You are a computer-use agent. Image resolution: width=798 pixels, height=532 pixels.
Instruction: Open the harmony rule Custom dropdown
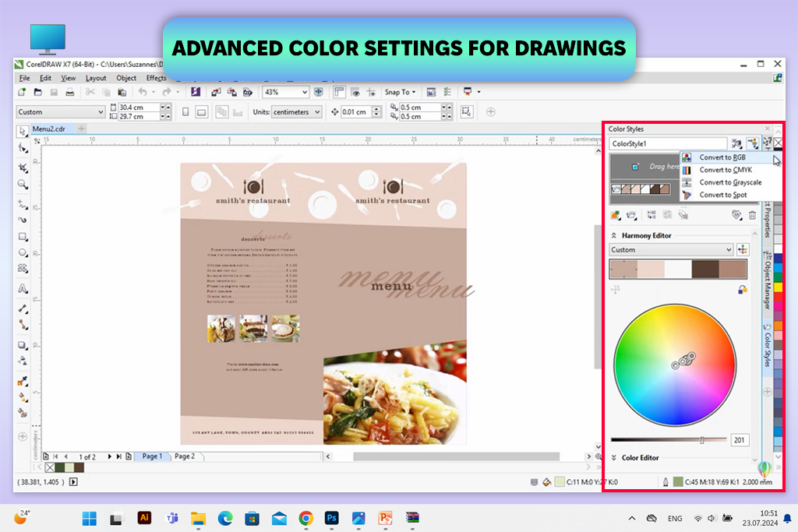tap(729, 250)
